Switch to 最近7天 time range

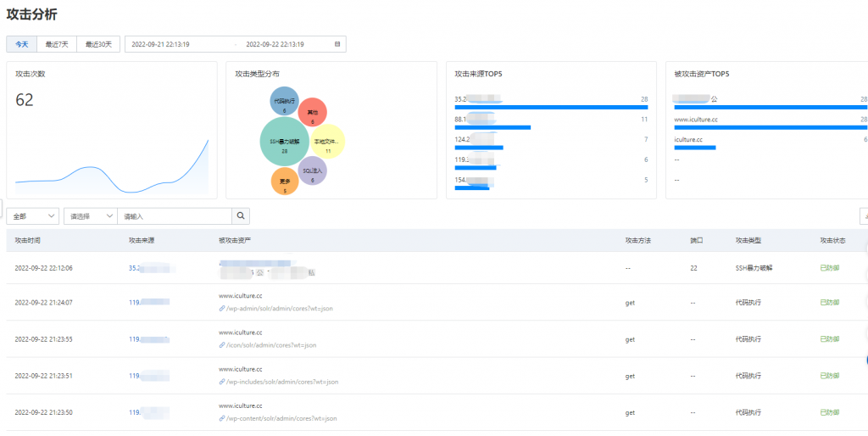pyautogui.click(x=57, y=44)
